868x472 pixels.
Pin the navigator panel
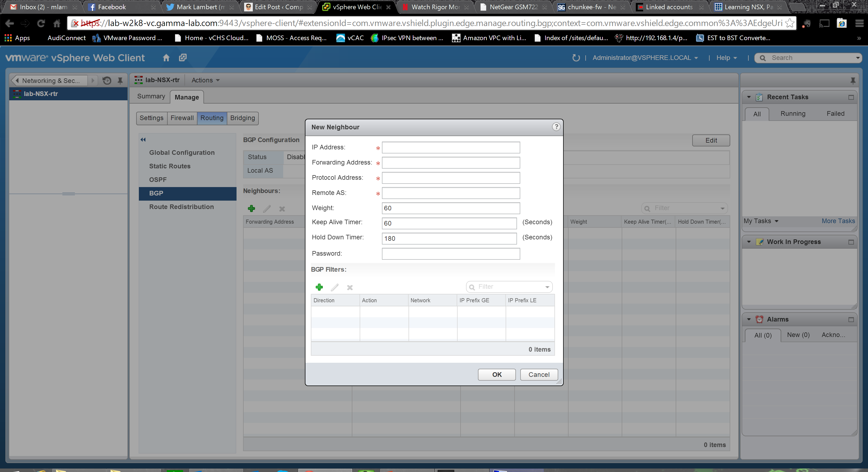coord(120,81)
